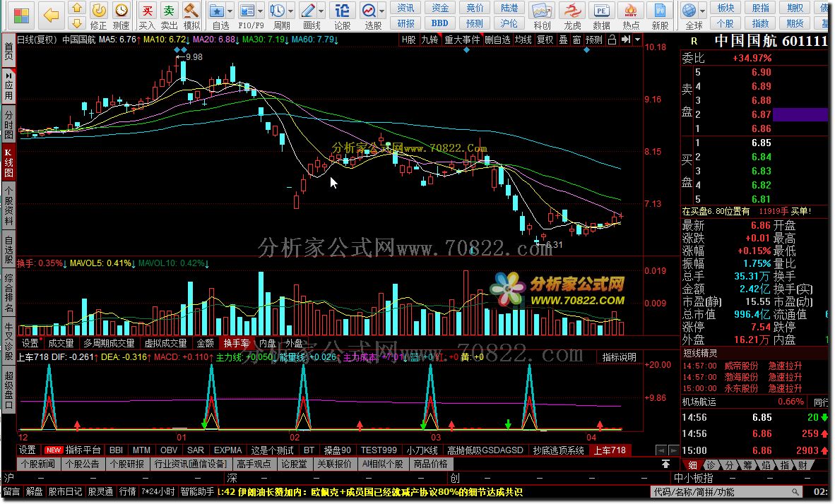Click the jump-to-end arrow icon above chart
This screenshot has width=835, height=504.
(x=626, y=40)
